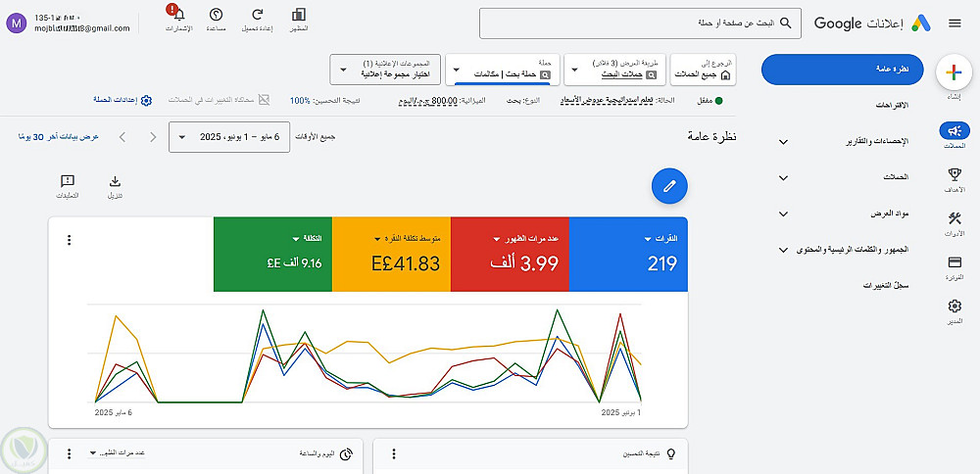The width and height of the screenshot is (980, 474).
Task: Open the ad groups selector dropdown
Action: point(385,70)
